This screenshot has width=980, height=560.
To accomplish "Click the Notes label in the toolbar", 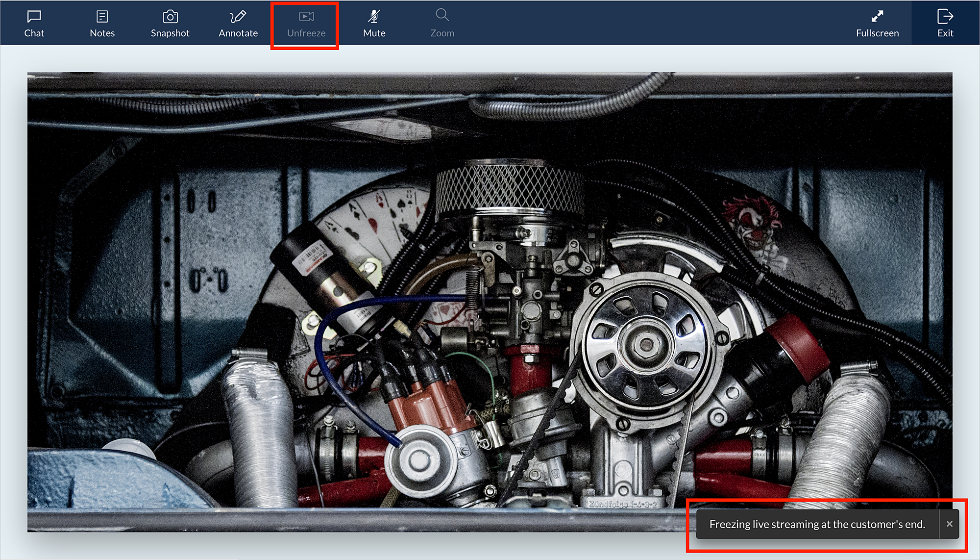I will (102, 33).
